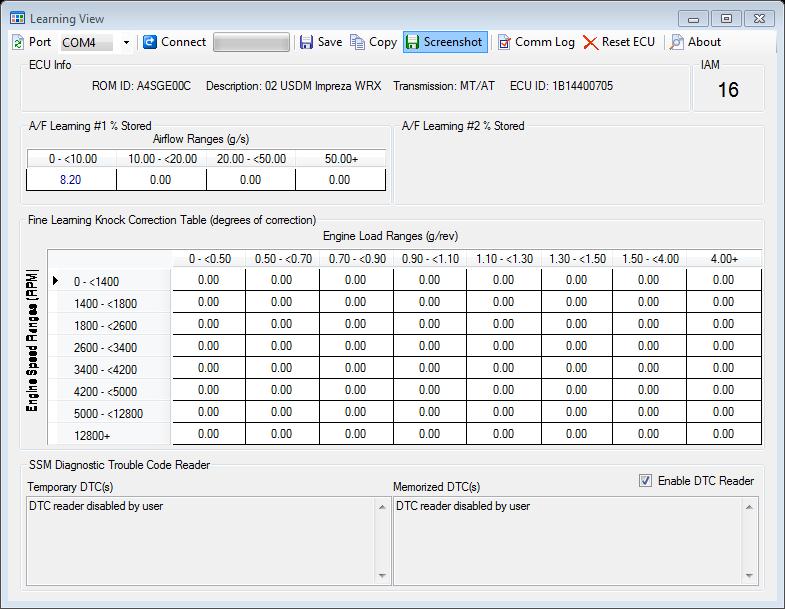Click the Learning View window icon
Viewport: 785px width, 609px height.
coord(18,18)
